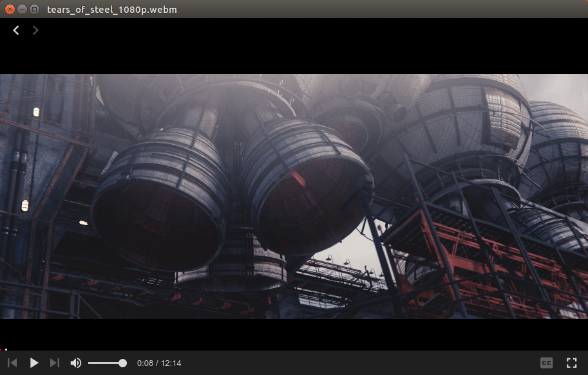
Task: Enter fullscreen mode
Action: [x=571, y=363]
